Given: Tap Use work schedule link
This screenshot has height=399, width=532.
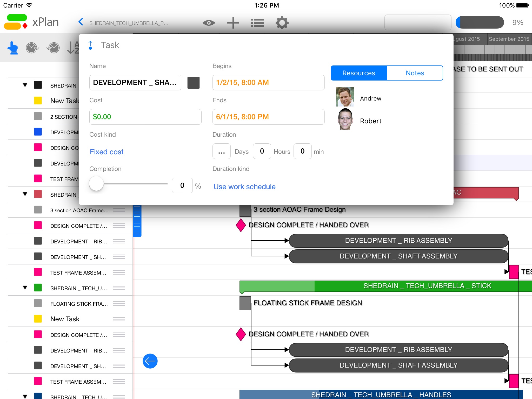Looking at the screenshot, I should click(244, 187).
